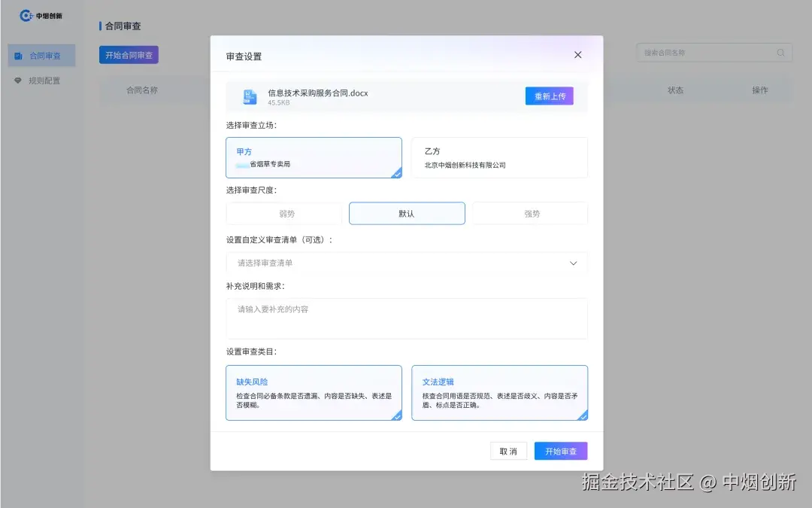Click the 重新上传 re-upload button
This screenshot has width=812, height=508.
coord(549,96)
